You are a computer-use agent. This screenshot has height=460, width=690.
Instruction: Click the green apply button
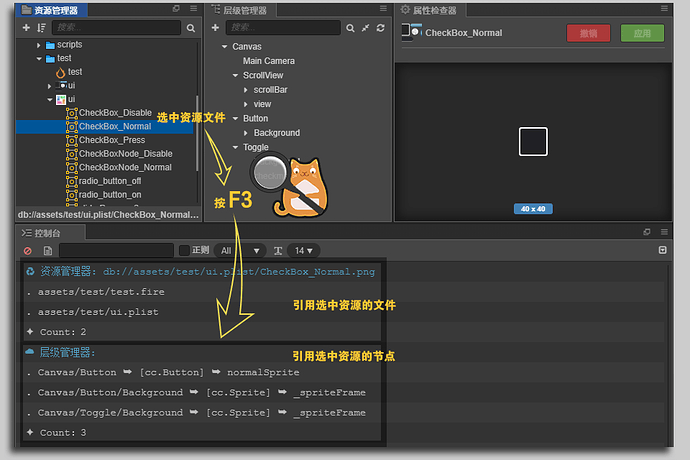642,33
